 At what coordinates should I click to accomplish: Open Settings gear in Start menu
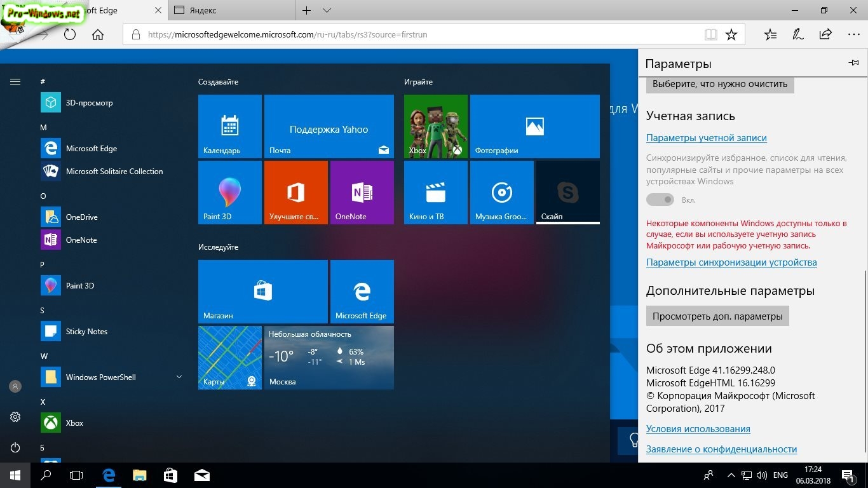click(x=15, y=417)
